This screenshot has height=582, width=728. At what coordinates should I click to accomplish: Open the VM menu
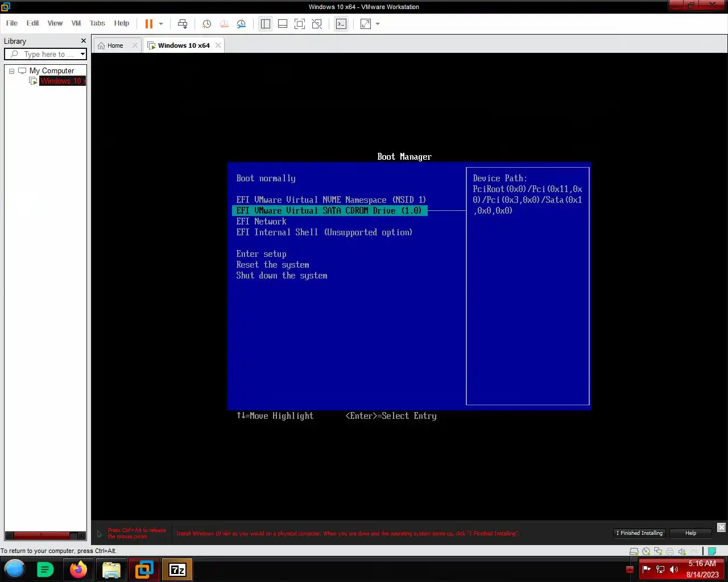(x=76, y=23)
